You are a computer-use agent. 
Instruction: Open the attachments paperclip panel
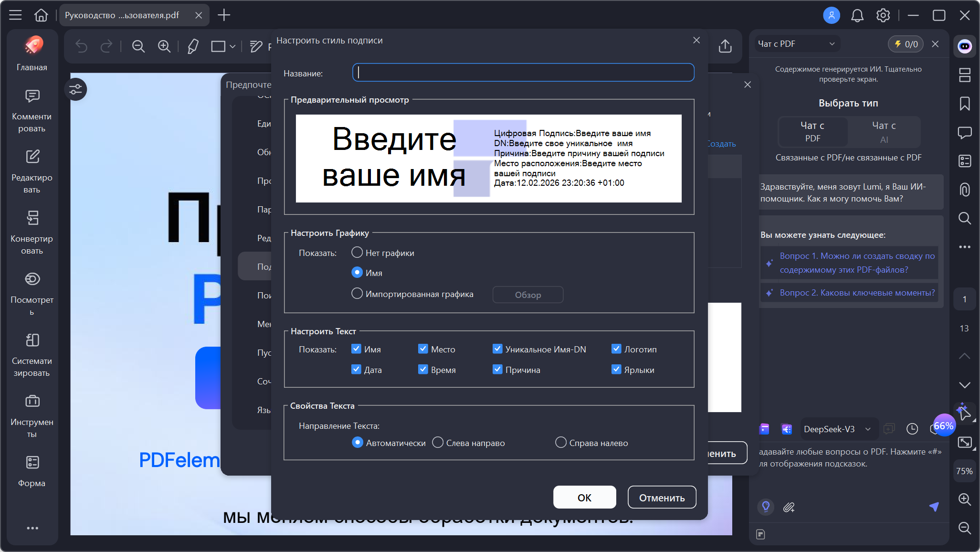(x=965, y=190)
